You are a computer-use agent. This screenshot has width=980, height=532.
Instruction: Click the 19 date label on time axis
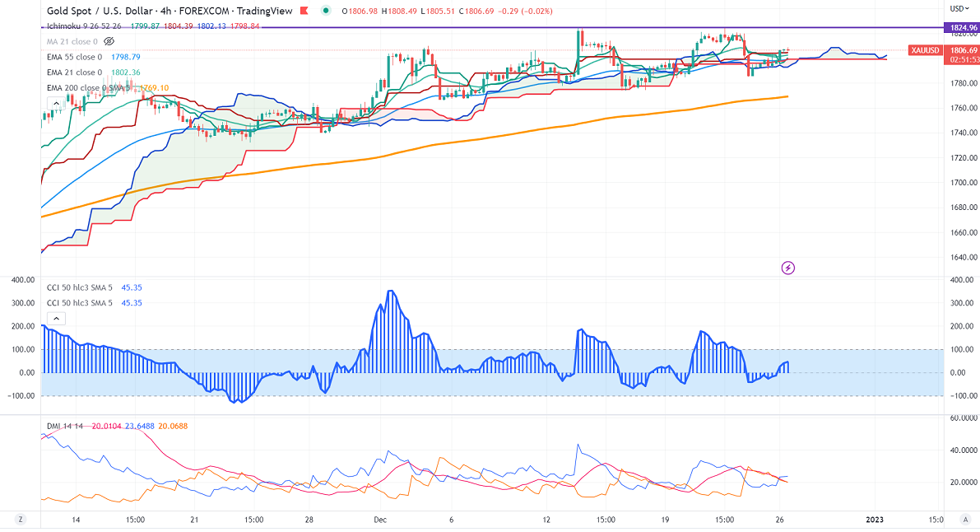point(665,520)
